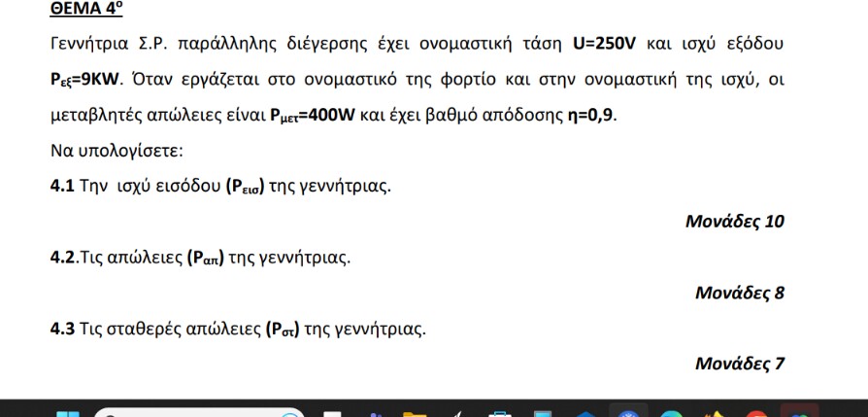The width and height of the screenshot is (868, 417).
Task: Click the words "ονομαστικό της φορτίο"
Action: pos(399,81)
